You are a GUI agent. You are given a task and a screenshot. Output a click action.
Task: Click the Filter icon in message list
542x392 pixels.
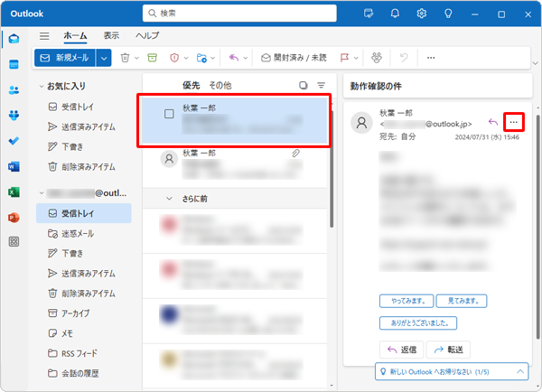click(321, 85)
